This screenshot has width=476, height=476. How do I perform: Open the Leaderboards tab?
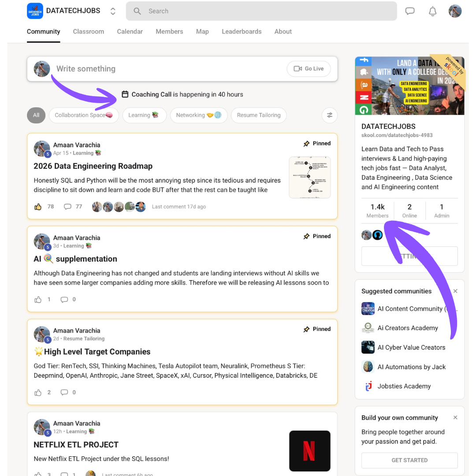click(x=242, y=32)
